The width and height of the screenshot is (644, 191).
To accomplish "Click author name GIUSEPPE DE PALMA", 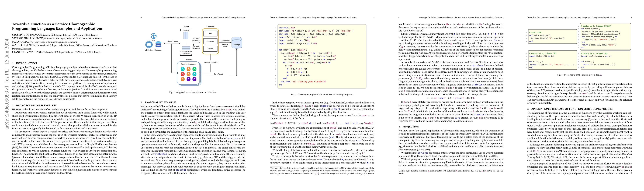I will pyautogui.click(x=26, y=35).
